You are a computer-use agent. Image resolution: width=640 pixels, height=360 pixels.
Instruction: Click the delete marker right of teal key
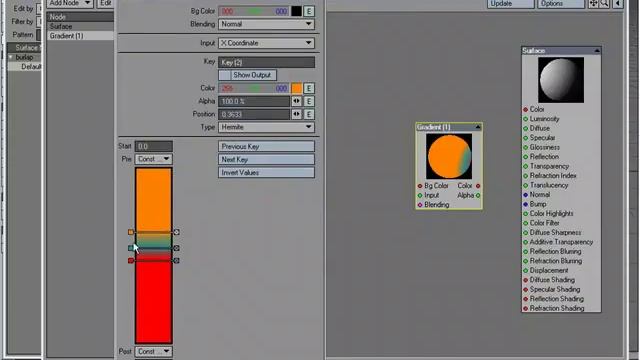(176, 248)
